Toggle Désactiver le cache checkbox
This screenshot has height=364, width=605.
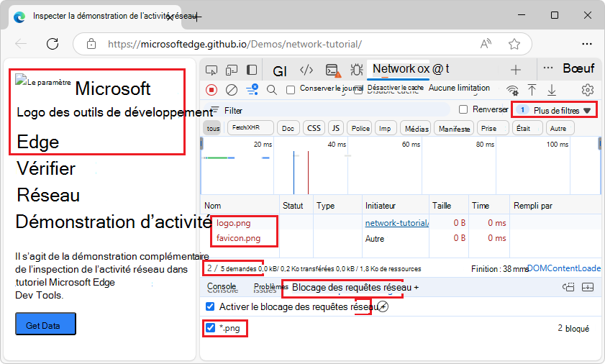click(x=358, y=90)
